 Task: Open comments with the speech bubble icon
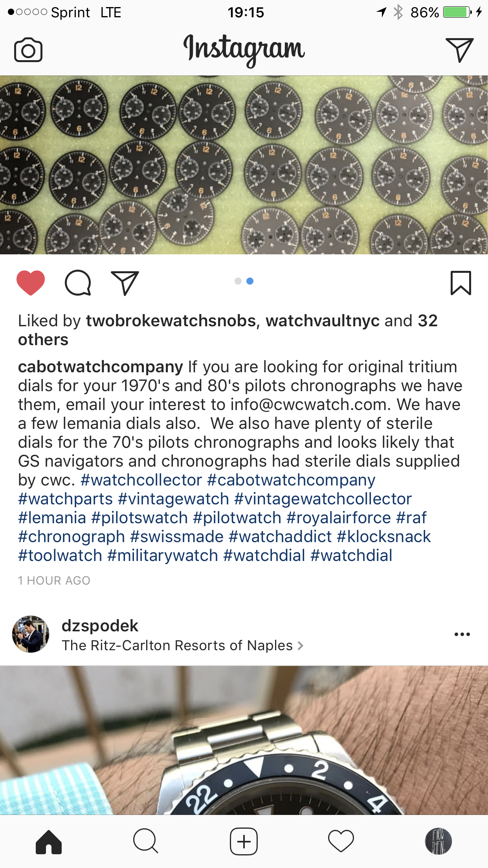pyautogui.click(x=78, y=283)
